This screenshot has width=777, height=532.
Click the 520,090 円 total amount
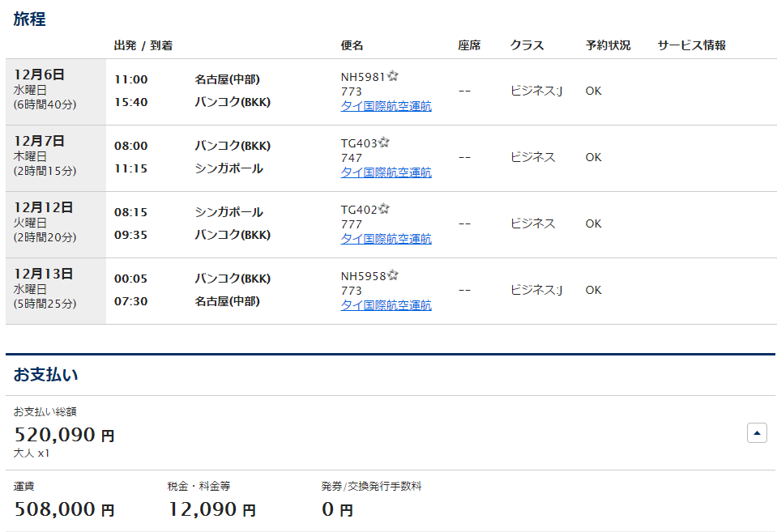pyautogui.click(x=64, y=435)
